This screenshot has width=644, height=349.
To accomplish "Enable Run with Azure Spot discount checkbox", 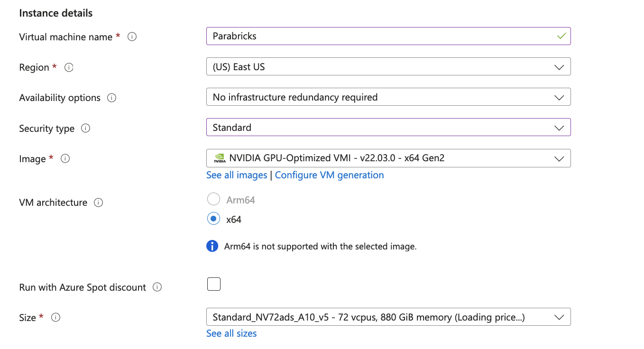I will pyautogui.click(x=214, y=285).
